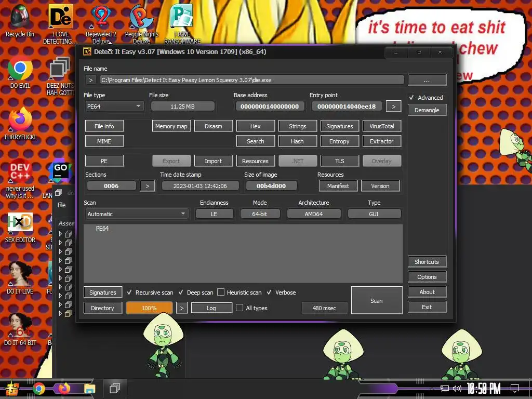Image resolution: width=532 pixels, height=399 pixels.
Task: Open the PE Import button
Action: pos(214,161)
